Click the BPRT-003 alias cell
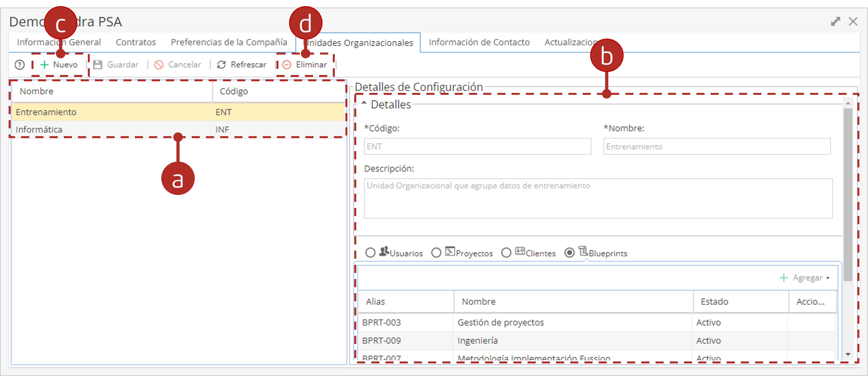The width and height of the screenshot is (868, 376). 406,322
